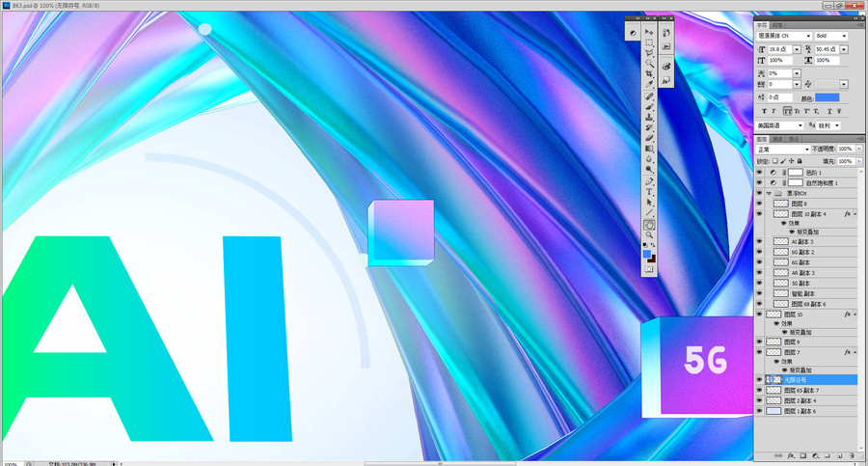Switch to the 字符 tab
The image size is (868, 466).
762,25
